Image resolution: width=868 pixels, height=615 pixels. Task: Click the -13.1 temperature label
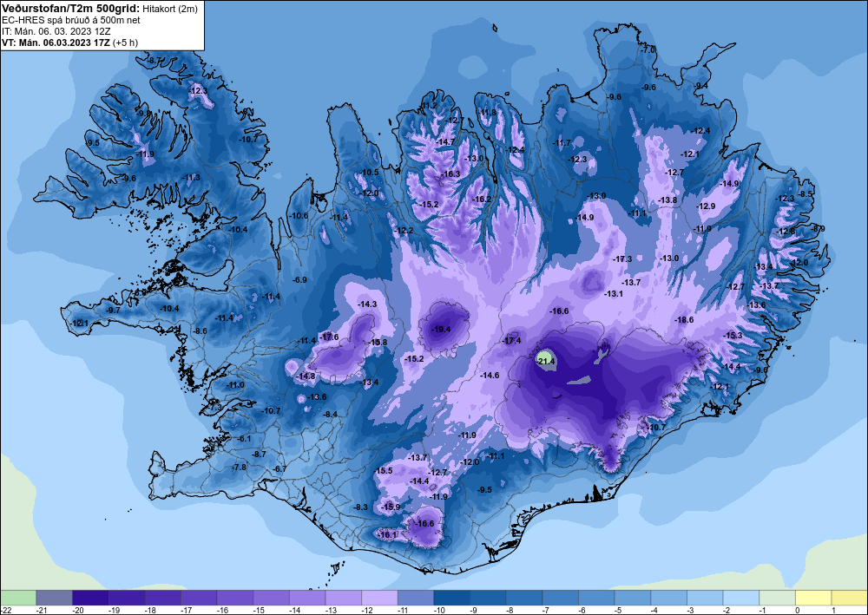point(614,294)
